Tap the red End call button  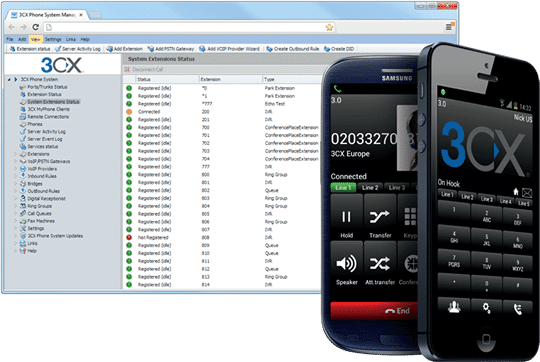[374, 311]
